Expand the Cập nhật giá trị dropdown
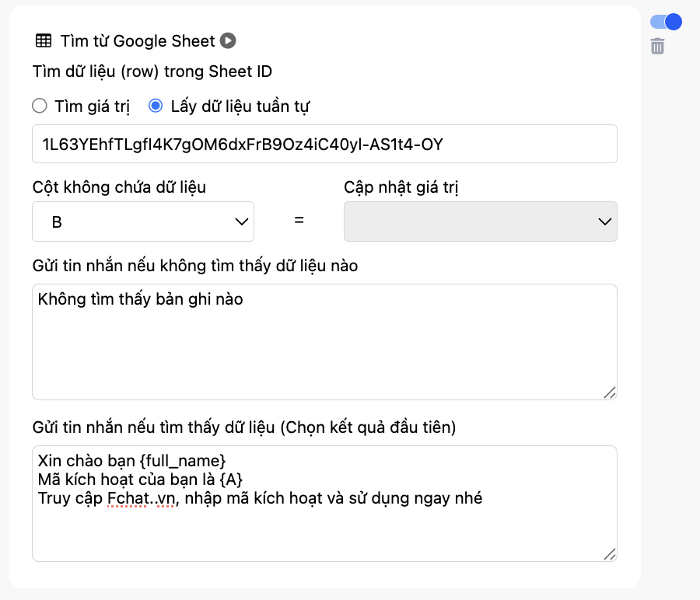700x600 pixels. click(x=480, y=222)
